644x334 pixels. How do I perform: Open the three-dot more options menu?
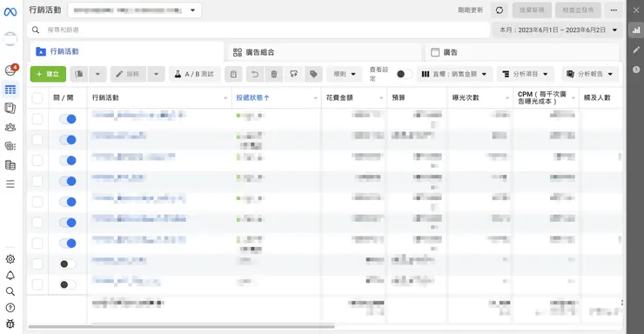(x=614, y=10)
